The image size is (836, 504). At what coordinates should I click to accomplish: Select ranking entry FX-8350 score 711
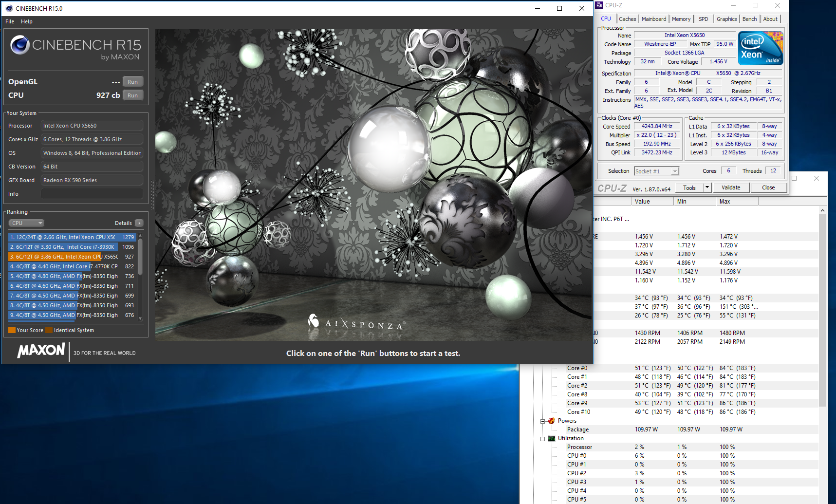coord(72,286)
